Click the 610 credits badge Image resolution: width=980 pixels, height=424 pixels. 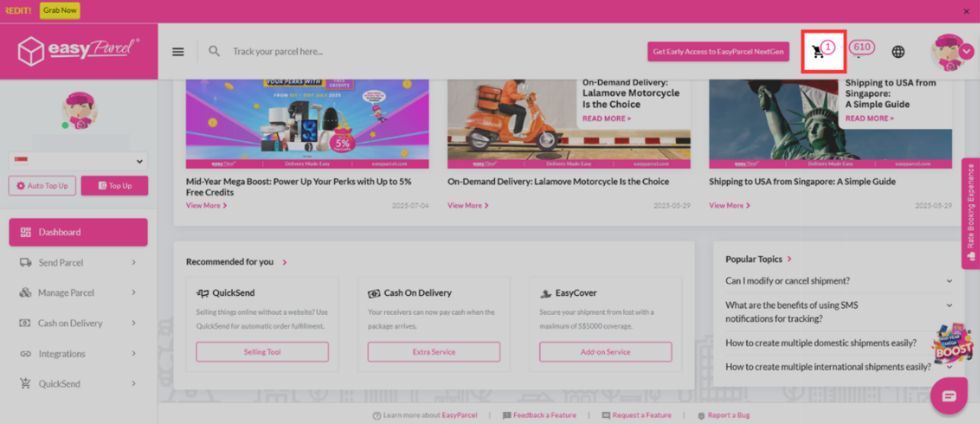pos(862,47)
